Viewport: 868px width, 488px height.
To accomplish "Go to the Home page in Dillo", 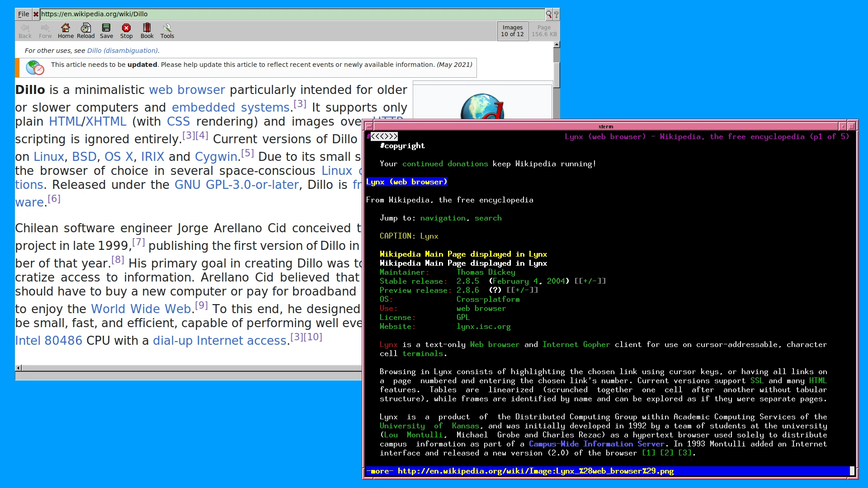I will click(66, 31).
